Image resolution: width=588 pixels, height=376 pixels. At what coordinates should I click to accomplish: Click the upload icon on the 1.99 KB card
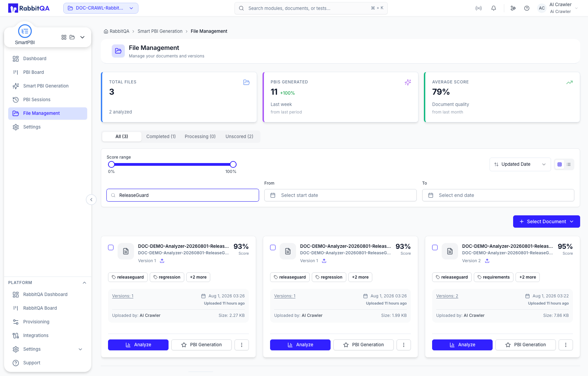pos(324,261)
